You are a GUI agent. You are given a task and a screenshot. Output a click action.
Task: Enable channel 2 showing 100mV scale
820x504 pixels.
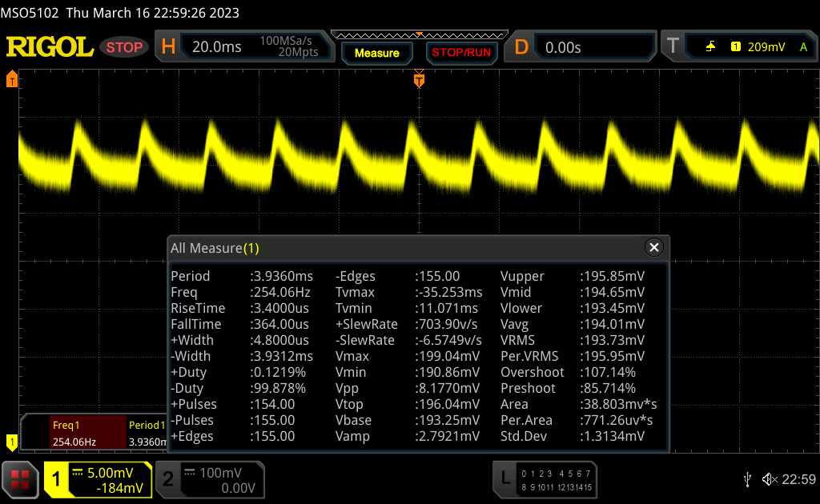[168, 479]
